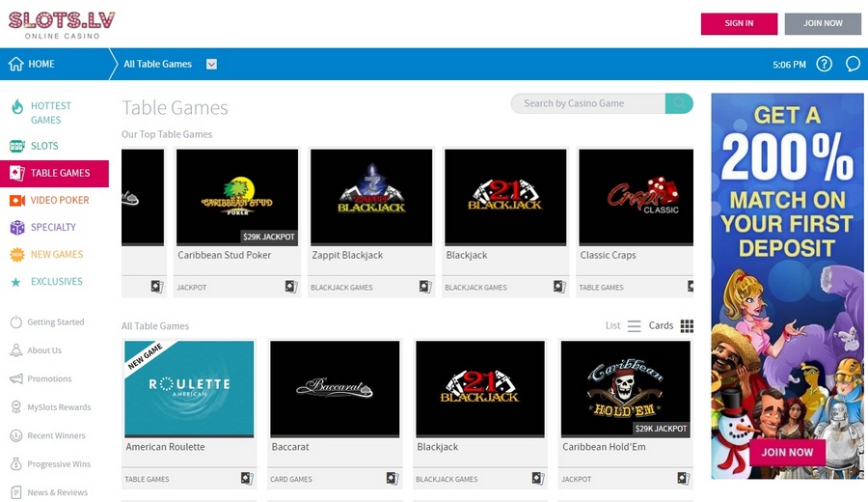Image resolution: width=868 pixels, height=502 pixels.
Task: Click the Specialty dice icon
Action: click(x=17, y=227)
